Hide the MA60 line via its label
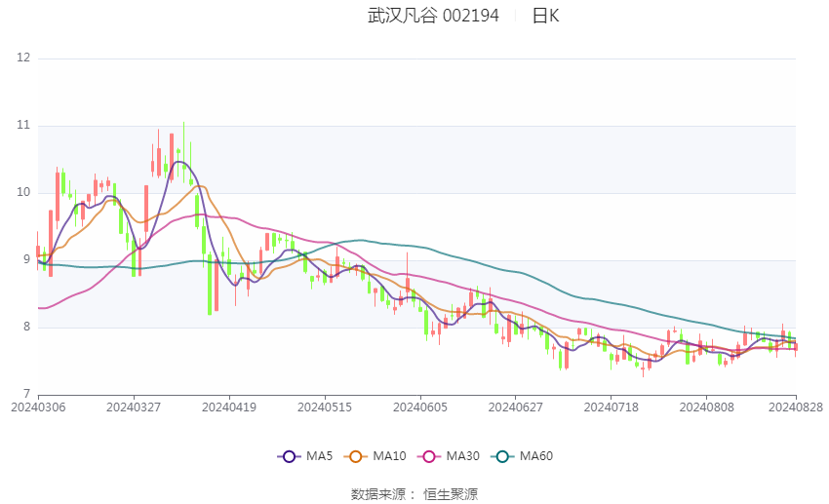 tap(536, 456)
